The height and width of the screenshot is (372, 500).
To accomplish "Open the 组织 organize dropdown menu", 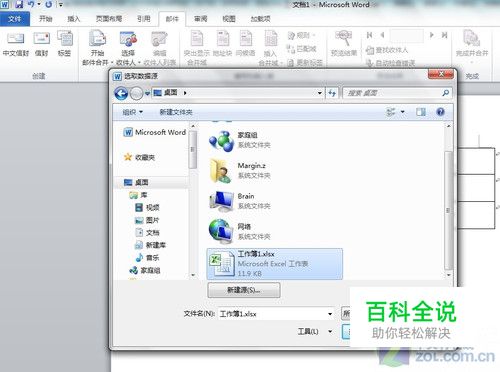I will pyautogui.click(x=132, y=112).
